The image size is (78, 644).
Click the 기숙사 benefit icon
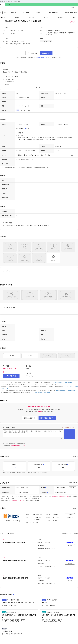[25, 247]
